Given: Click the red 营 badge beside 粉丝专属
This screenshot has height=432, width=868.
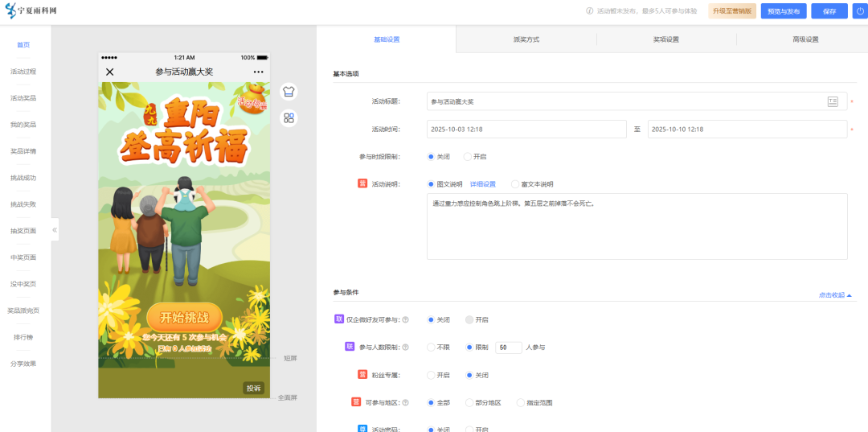Looking at the screenshot, I should tap(362, 374).
